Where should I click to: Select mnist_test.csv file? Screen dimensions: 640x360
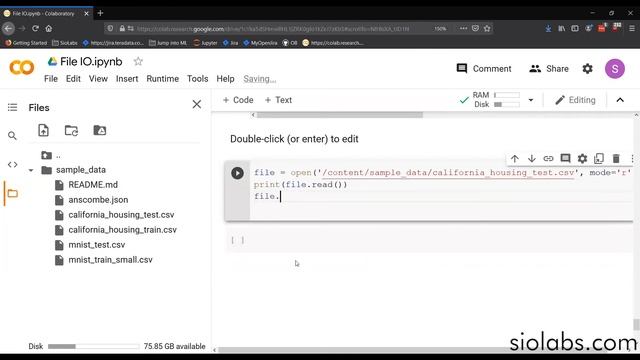pyautogui.click(x=97, y=245)
